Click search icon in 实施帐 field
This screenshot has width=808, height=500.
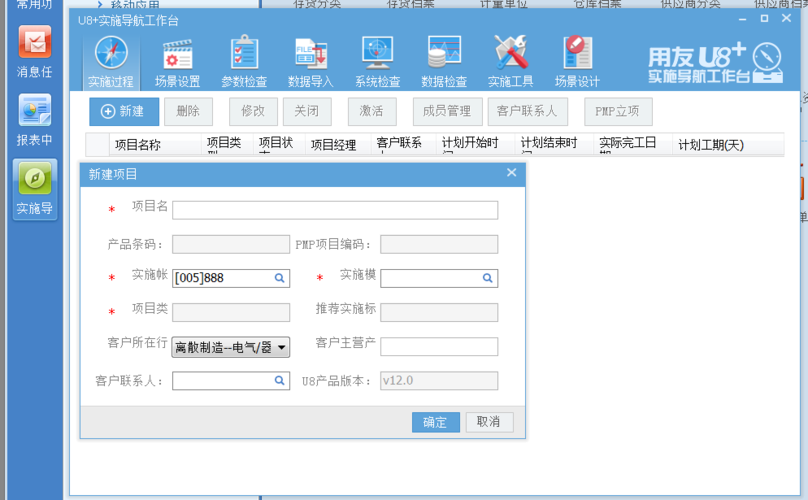pyautogui.click(x=279, y=278)
